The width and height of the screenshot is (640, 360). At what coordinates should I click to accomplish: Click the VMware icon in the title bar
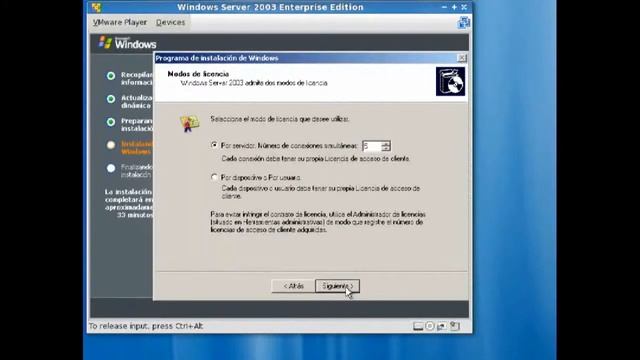pyautogui.click(x=96, y=7)
